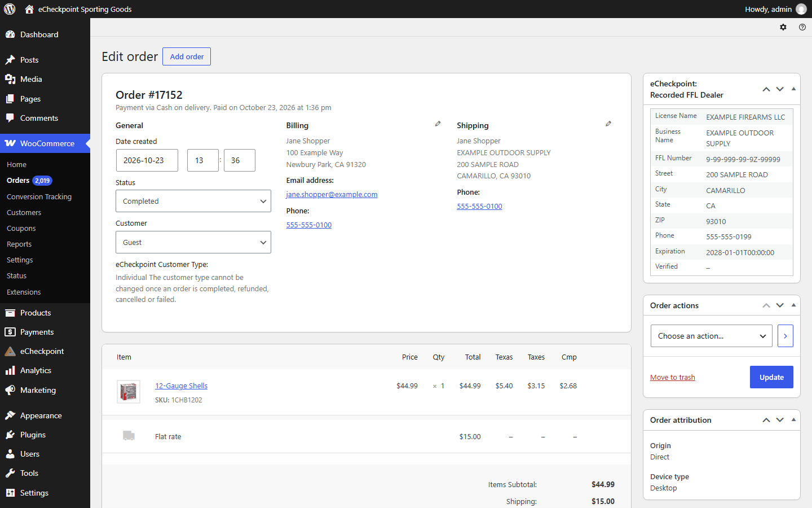Image resolution: width=812 pixels, height=508 pixels.
Task: Open the 12-Gauge Shells product link
Action: (x=181, y=386)
